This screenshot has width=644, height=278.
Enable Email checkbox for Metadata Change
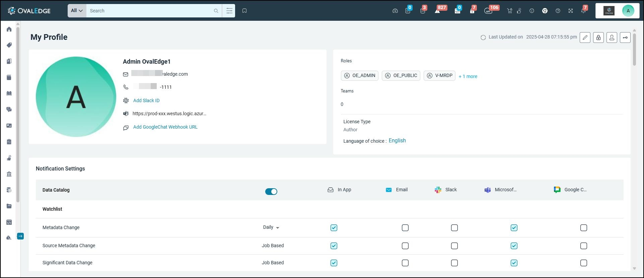[405, 228]
